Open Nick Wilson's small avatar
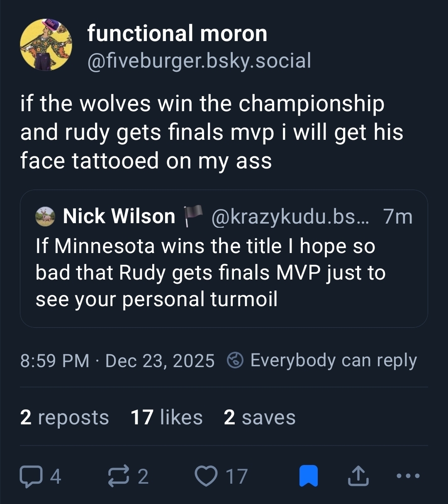Viewport: 448px width, 504px height. coord(45,217)
